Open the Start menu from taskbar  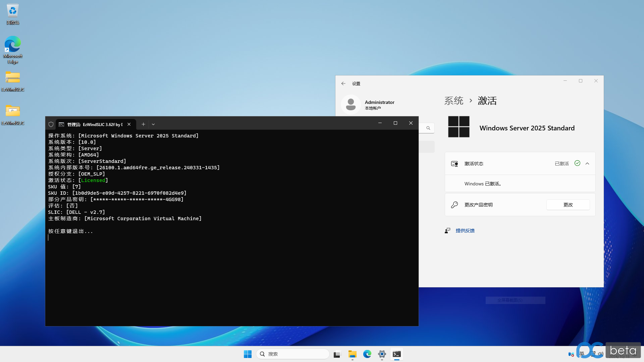pyautogui.click(x=248, y=354)
